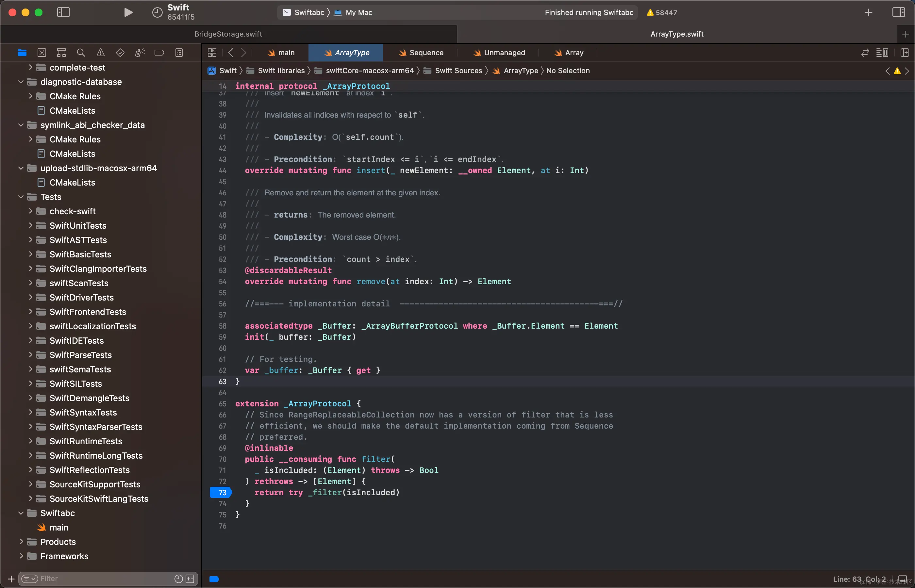Select the SwiftRuntimeTests folder row
Screen dimensions: 915x588
pos(101,441)
